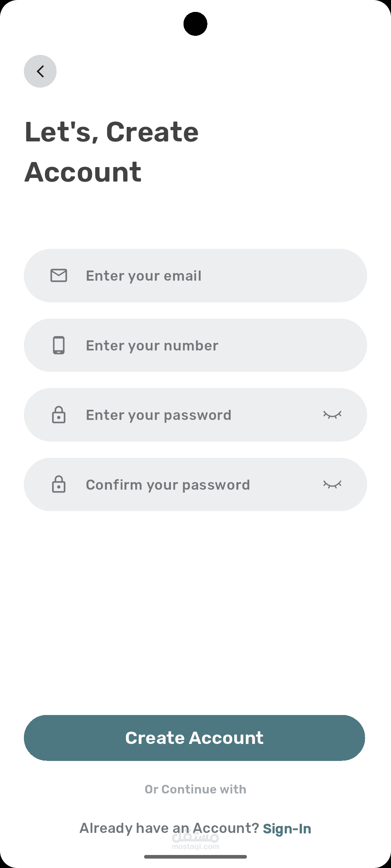Click the lock icon beside Enter your password
The image size is (391, 868).
(59, 415)
